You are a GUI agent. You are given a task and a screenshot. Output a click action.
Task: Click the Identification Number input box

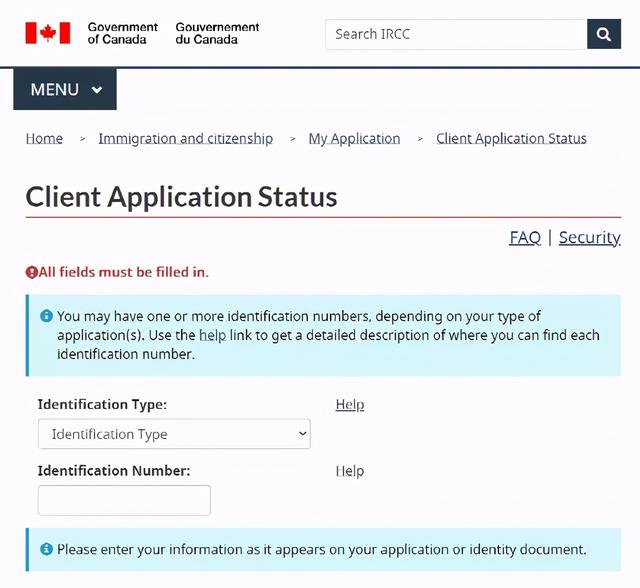[124, 500]
